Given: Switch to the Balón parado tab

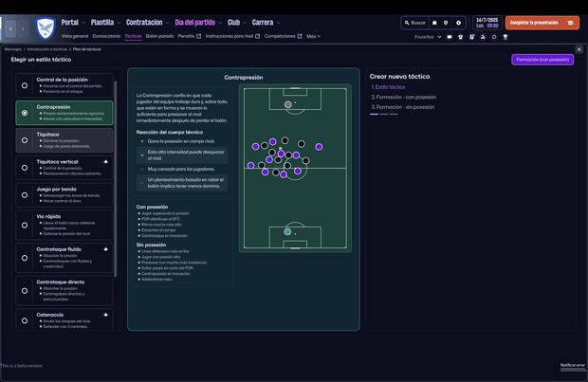Looking at the screenshot, I should click(159, 36).
